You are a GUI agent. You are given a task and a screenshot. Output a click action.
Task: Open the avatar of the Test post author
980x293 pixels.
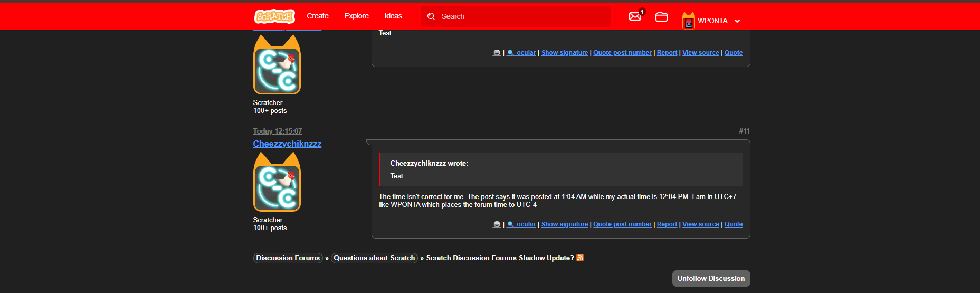[x=277, y=64]
